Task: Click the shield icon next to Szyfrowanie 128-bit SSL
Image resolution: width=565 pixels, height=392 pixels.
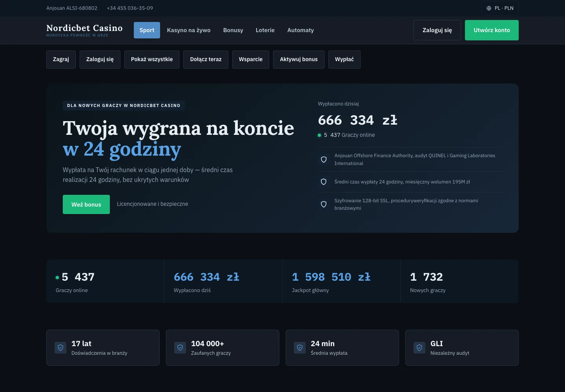Action: pyautogui.click(x=324, y=204)
